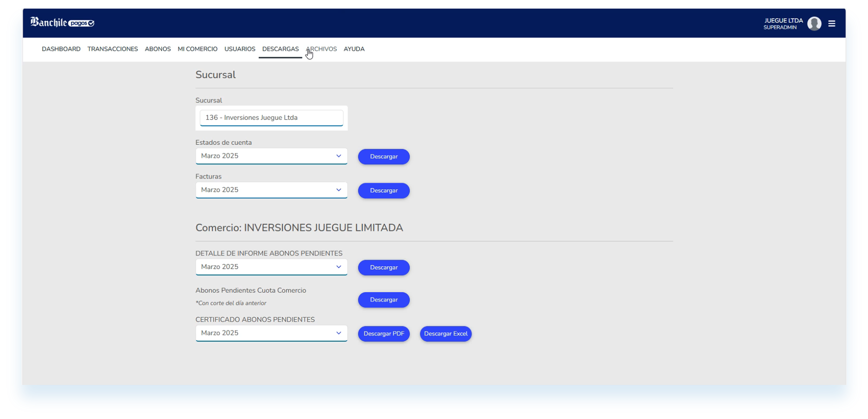This screenshot has width=868, height=419.
Task: Download Abonos Pendientes Cuota Comercio
Action: 384,300
